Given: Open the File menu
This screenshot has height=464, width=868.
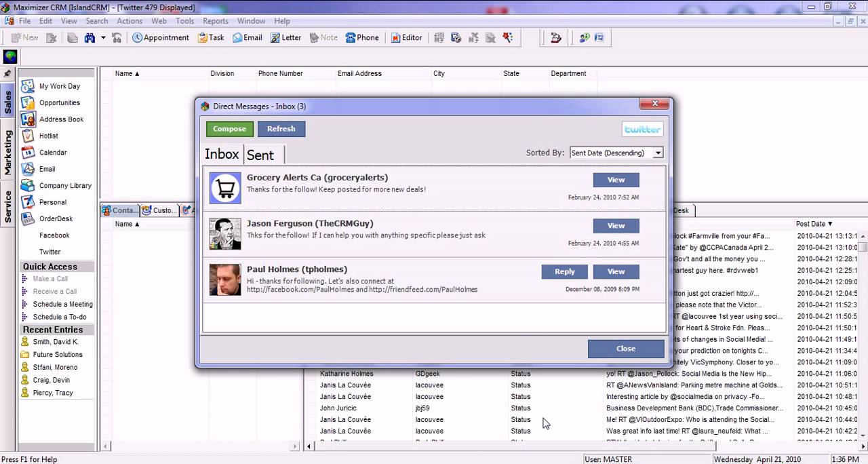Looking at the screenshot, I should [24, 21].
